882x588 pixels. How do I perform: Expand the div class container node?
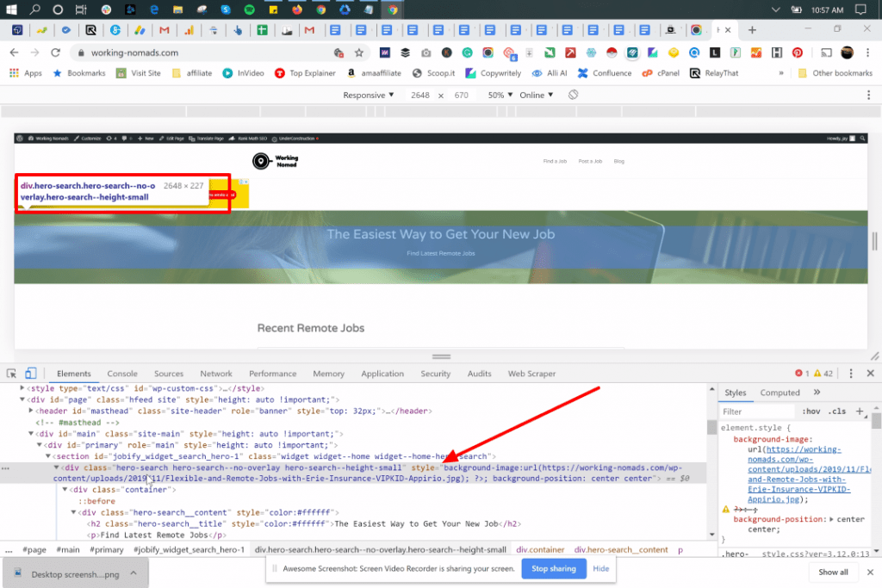65,490
